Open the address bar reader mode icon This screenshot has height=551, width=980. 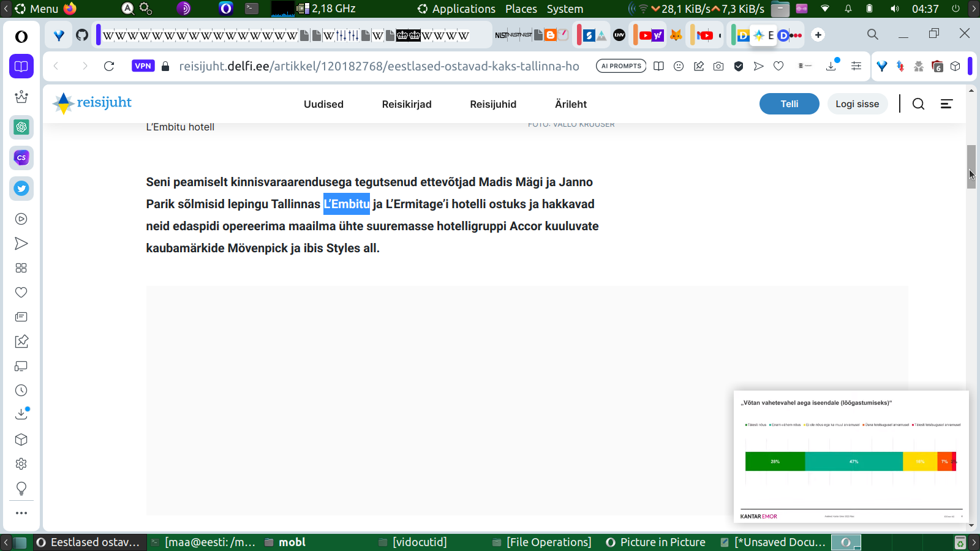(658, 66)
